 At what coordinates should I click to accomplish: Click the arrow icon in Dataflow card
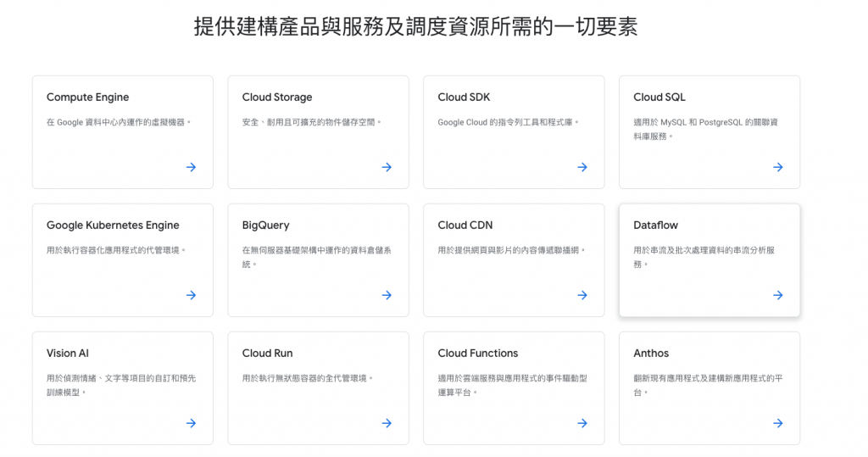778,295
